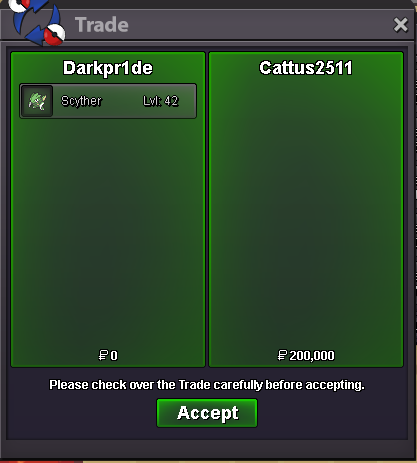Accept the trade offer
Screen dimensions: 417x463
pos(207,413)
